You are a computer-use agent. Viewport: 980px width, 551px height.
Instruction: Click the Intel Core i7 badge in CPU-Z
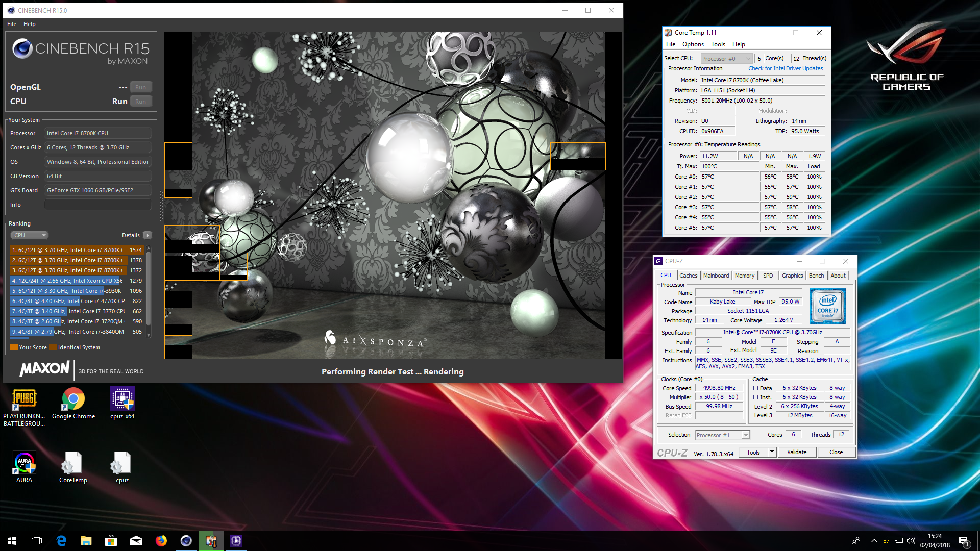click(x=828, y=306)
